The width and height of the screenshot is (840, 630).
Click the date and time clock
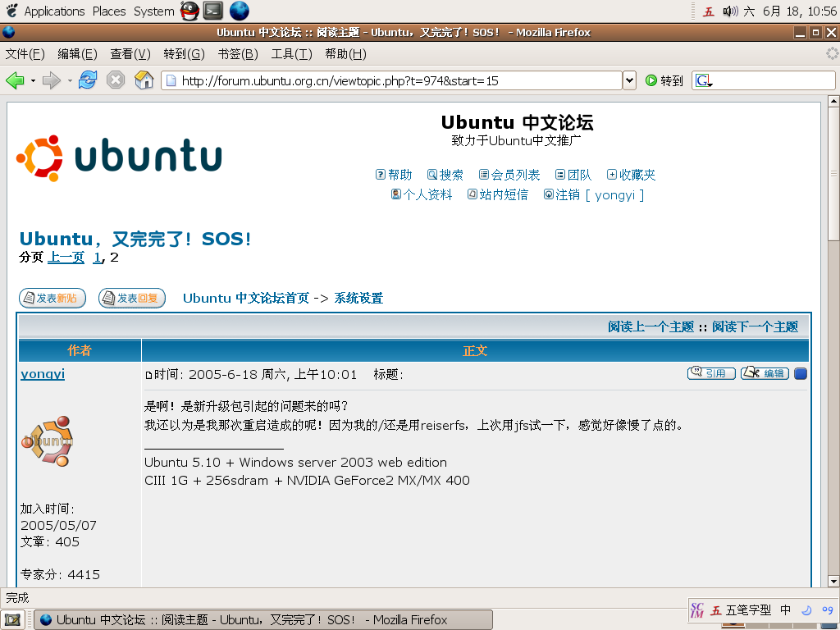tap(790, 11)
